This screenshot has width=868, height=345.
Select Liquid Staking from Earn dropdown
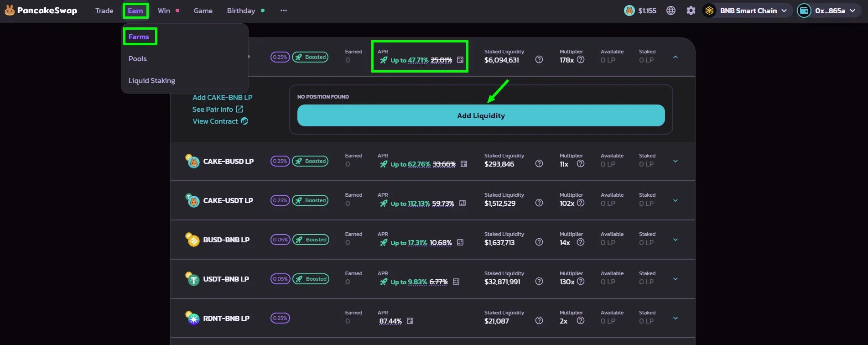152,80
